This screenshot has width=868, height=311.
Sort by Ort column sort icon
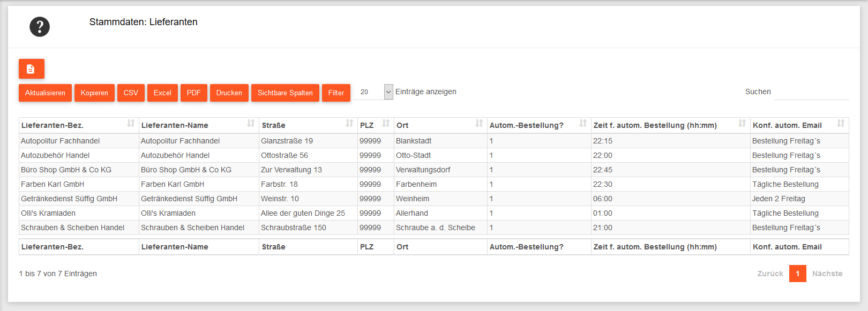pyautogui.click(x=479, y=124)
